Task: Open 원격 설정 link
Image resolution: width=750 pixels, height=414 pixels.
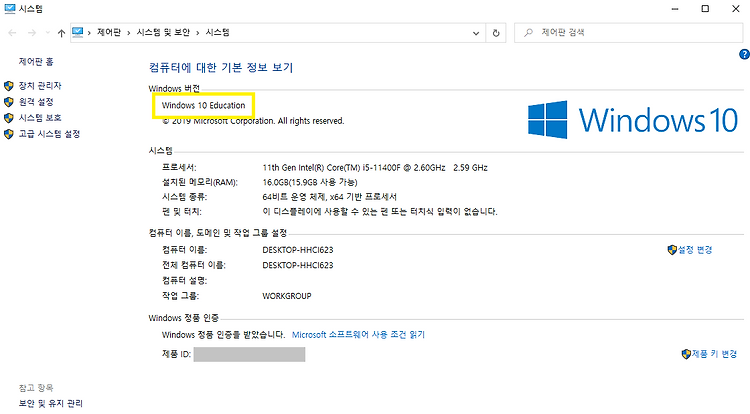Action: click(36, 102)
